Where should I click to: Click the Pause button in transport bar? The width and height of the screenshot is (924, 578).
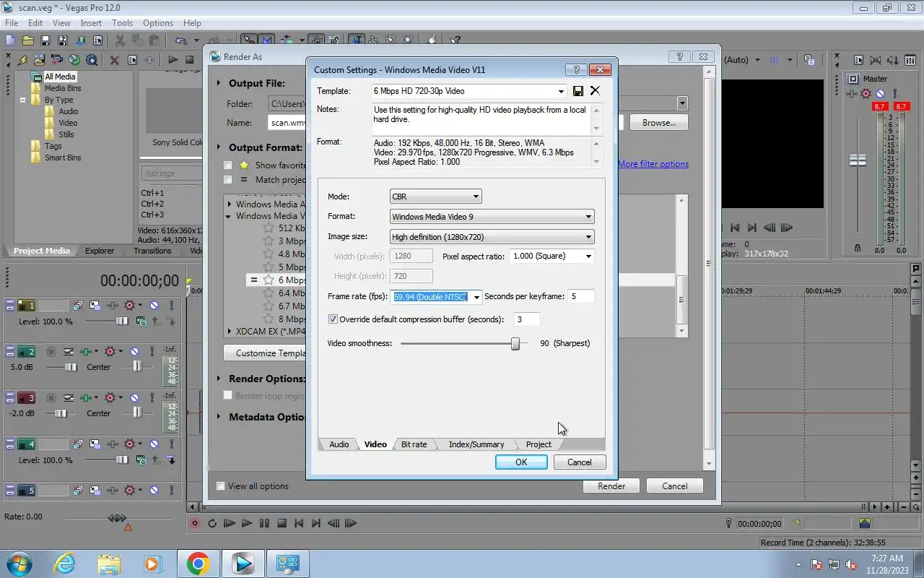[264, 523]
